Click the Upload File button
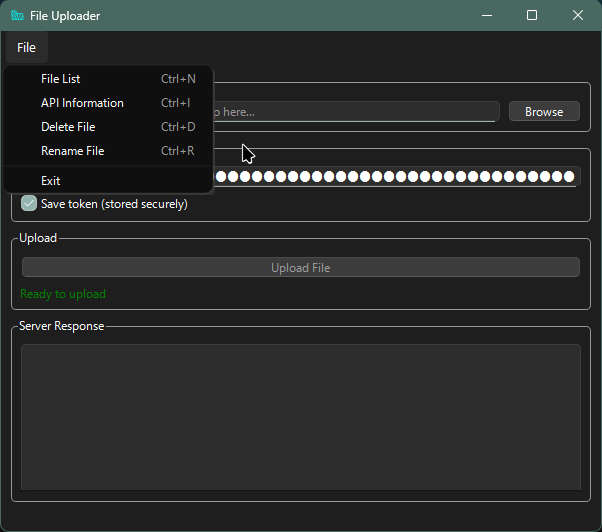Viewport: 602px width, 532px height. [300, 268]
